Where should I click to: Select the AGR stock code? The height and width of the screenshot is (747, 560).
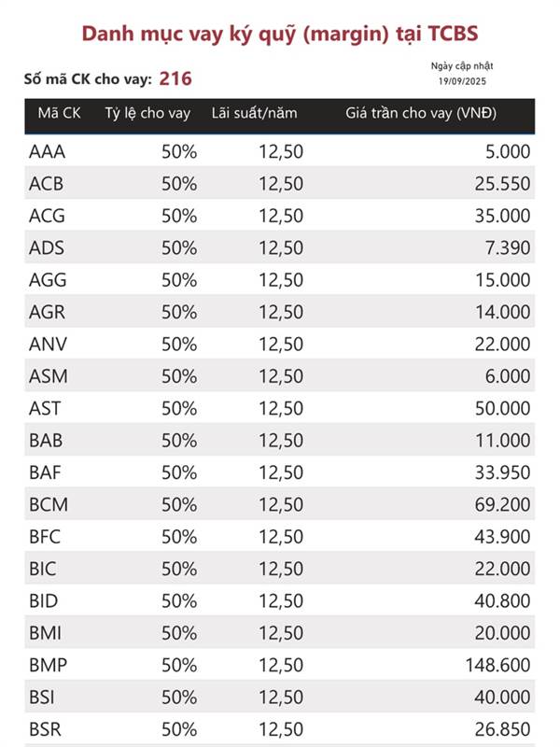click(48, 312)
